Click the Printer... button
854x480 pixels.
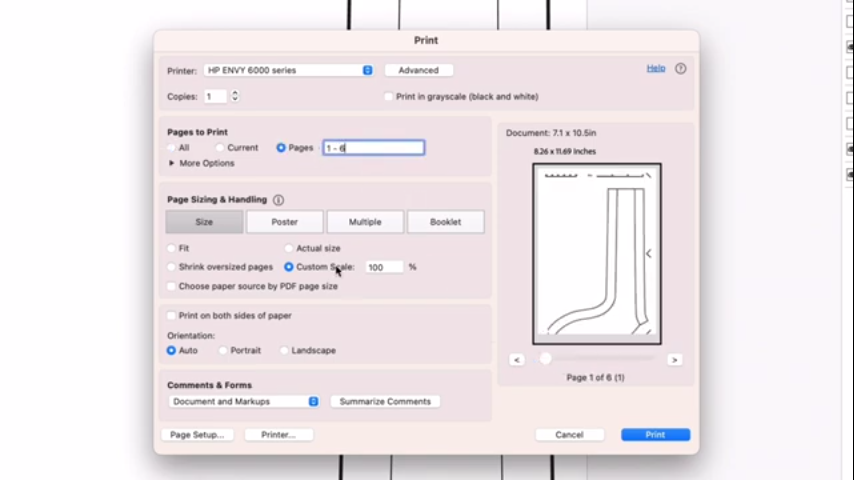[278, 435]
